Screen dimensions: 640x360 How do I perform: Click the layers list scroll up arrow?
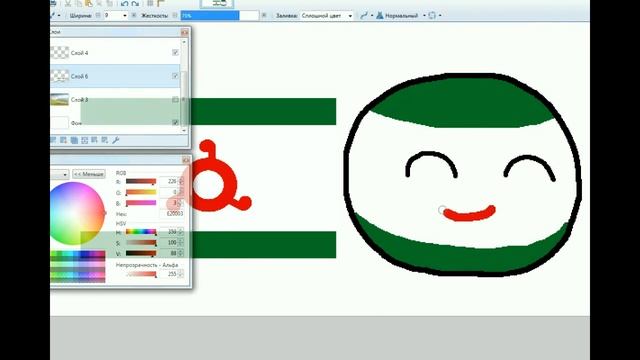pyautogui.click(x=184, y=42)
